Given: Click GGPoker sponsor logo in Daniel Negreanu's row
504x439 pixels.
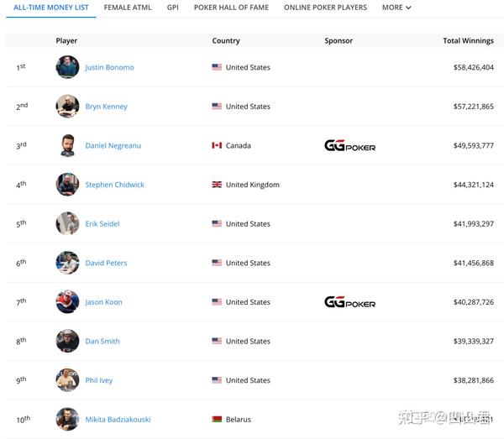Looking at the screenshot, I should (x=349, y=146).
